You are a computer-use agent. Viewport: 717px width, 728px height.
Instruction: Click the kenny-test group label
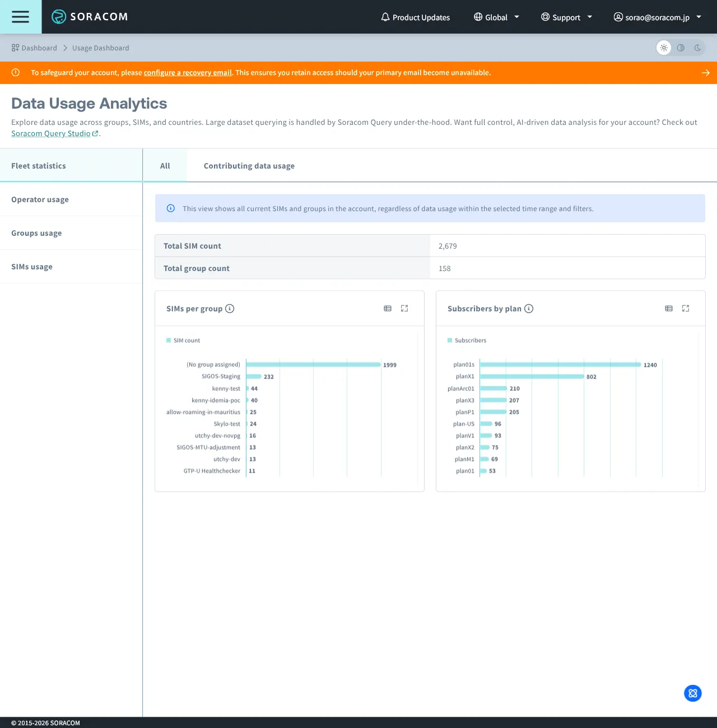(x=226, y=389)
